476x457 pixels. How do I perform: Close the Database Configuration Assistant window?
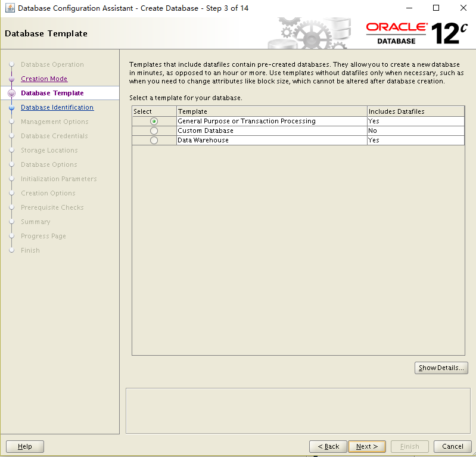click(x=463, y=8)
